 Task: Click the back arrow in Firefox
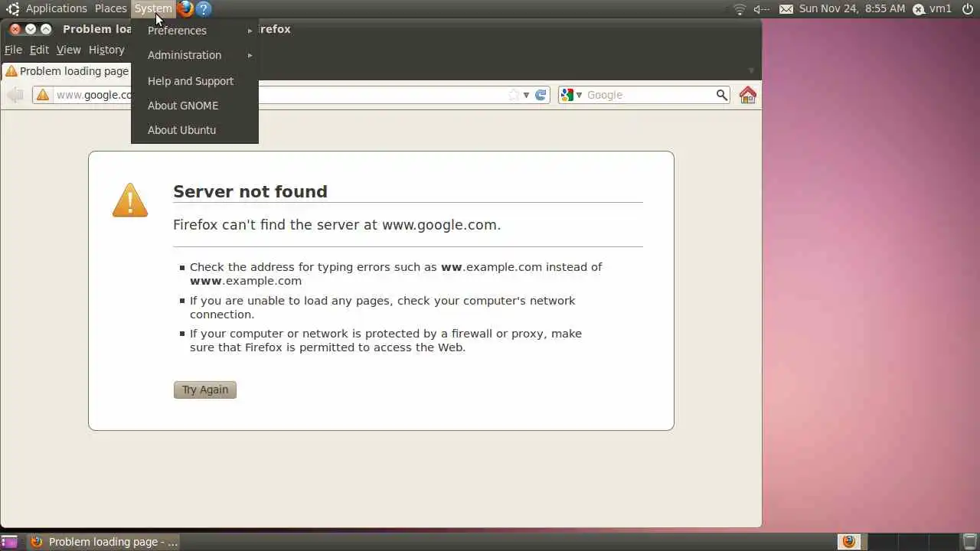click(x=15, y=95)
